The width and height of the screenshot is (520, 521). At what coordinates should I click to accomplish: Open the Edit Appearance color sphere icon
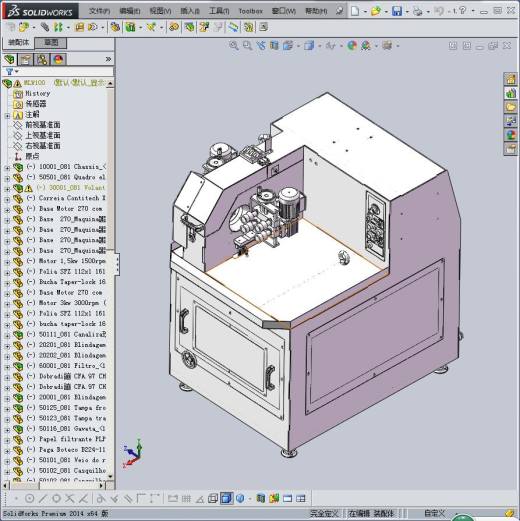pyautogui.click(x=352, y=46)
